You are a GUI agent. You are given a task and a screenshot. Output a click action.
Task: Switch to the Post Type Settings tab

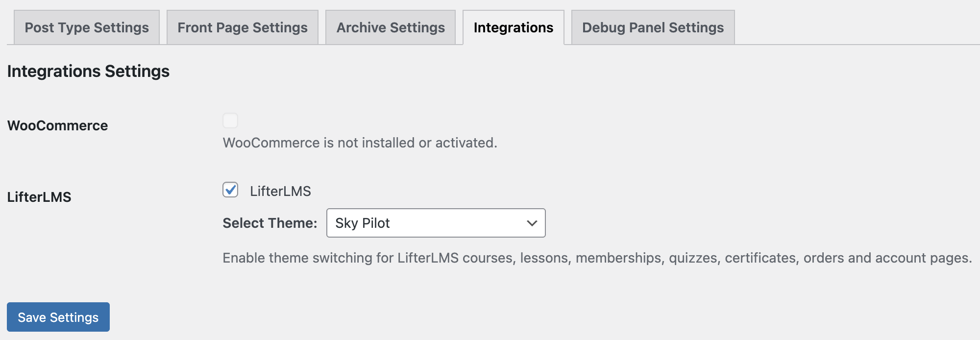coord(86,27)
